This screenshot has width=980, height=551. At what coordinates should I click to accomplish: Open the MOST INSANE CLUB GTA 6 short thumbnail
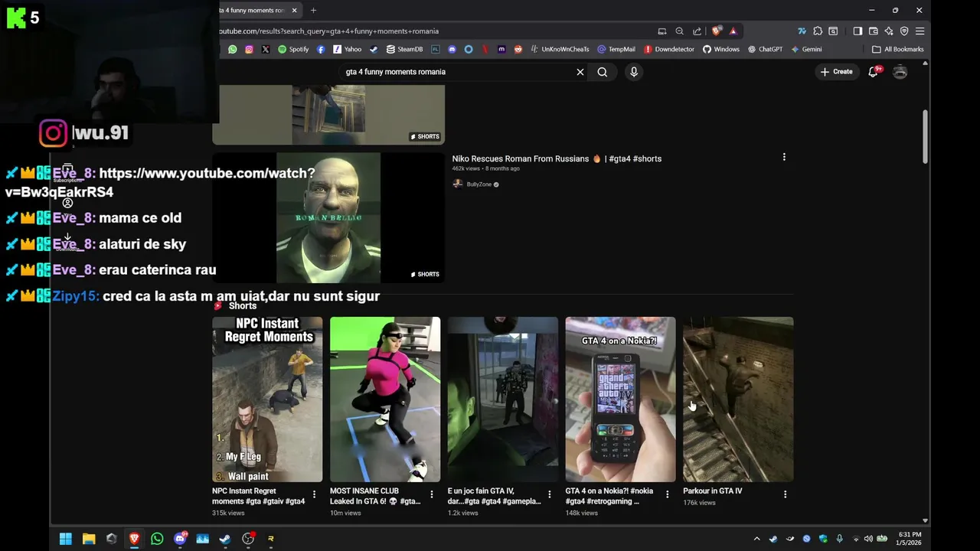click(x=385, y=399)
